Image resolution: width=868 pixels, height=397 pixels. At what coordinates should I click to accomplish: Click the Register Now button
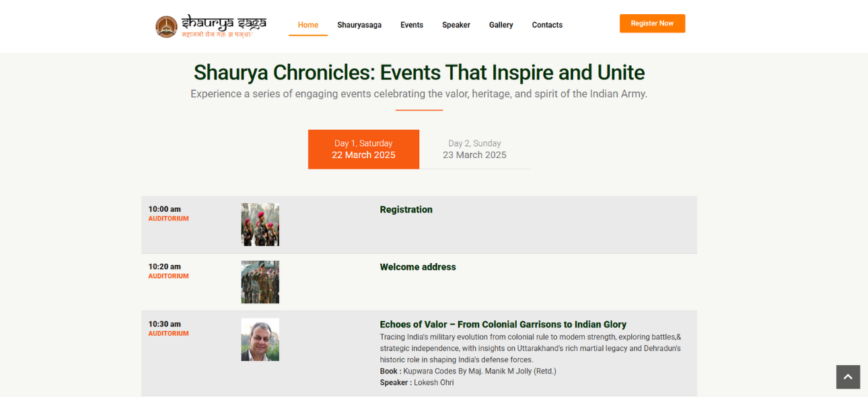[x=652, y=24]
